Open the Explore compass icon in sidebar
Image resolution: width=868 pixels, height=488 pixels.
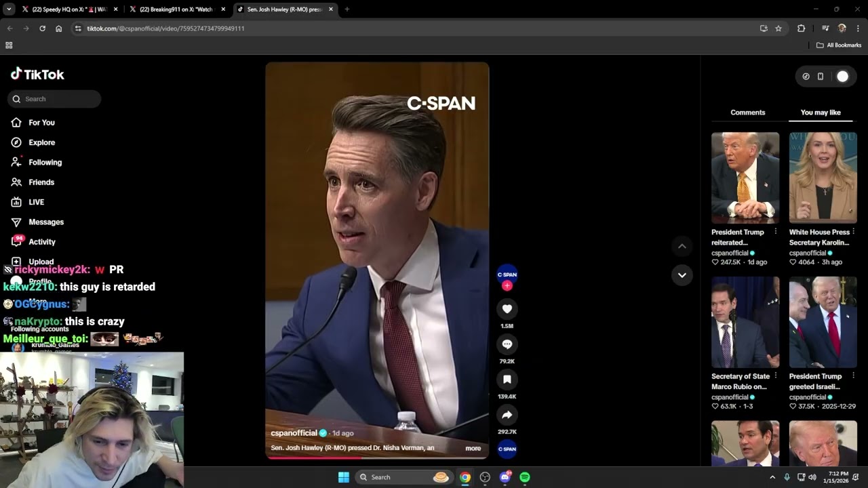coord(16,142)
